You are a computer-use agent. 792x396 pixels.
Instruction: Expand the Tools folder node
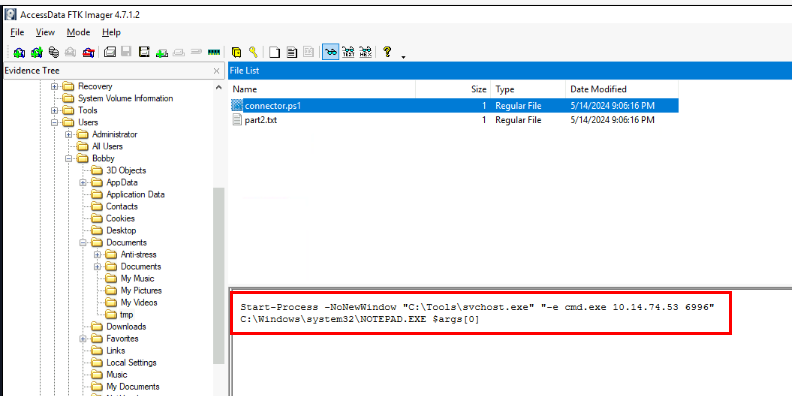coord(55,110)
